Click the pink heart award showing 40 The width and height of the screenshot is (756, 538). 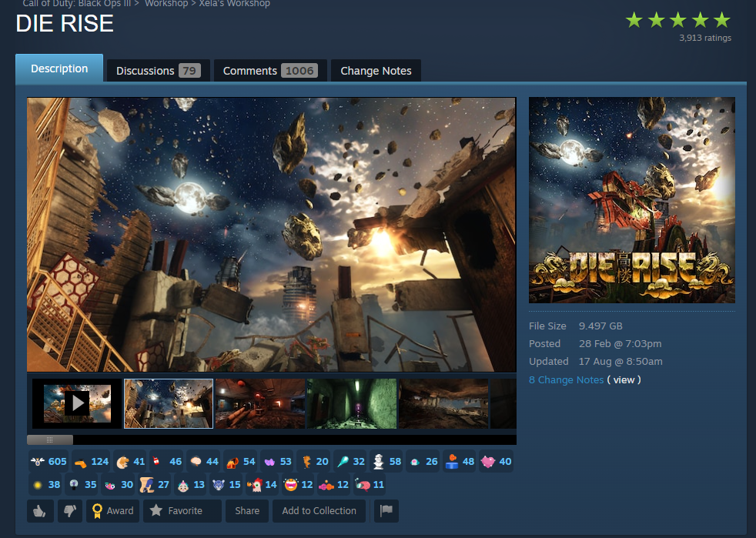[x=496, y=462]
